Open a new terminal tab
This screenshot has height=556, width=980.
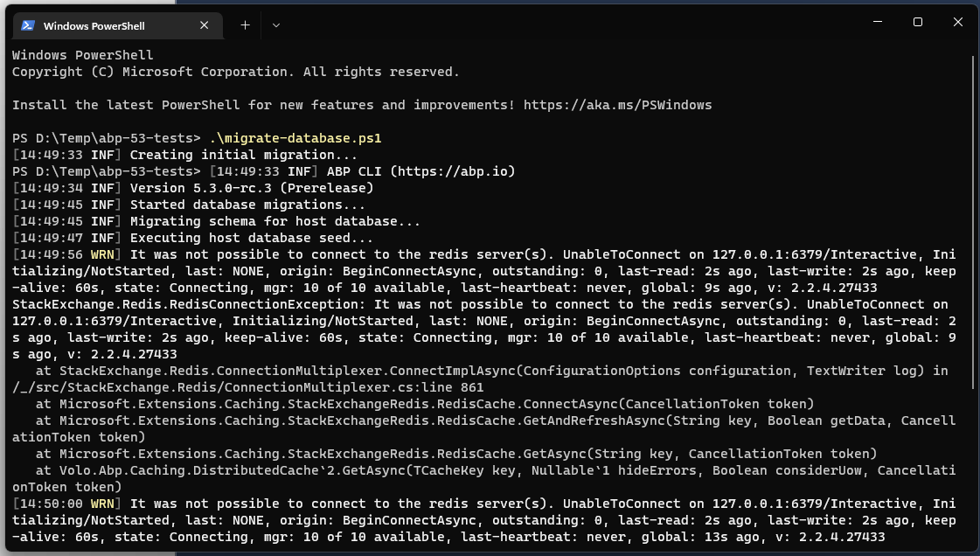tap(245, 25)
